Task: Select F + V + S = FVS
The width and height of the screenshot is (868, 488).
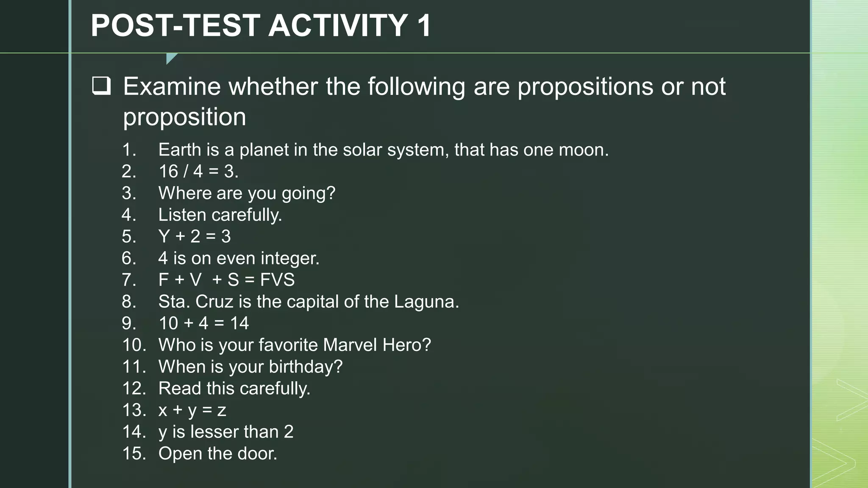Action: [226, 280]
